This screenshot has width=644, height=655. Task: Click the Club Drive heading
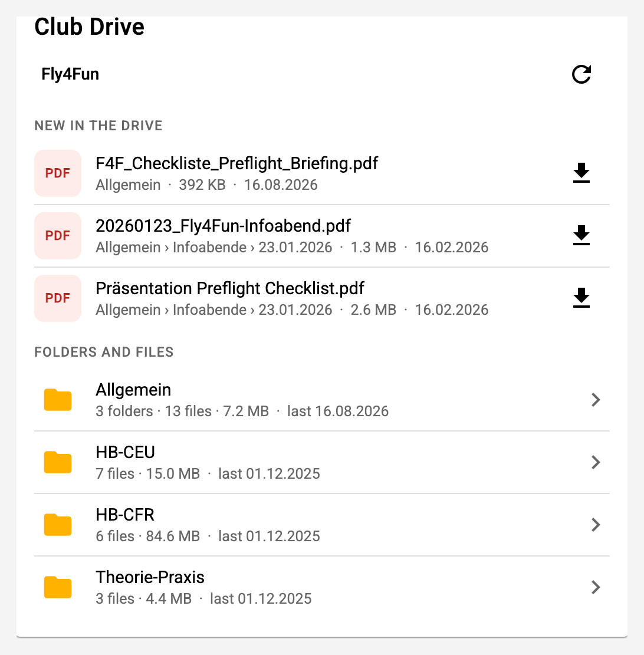point(90,27)
